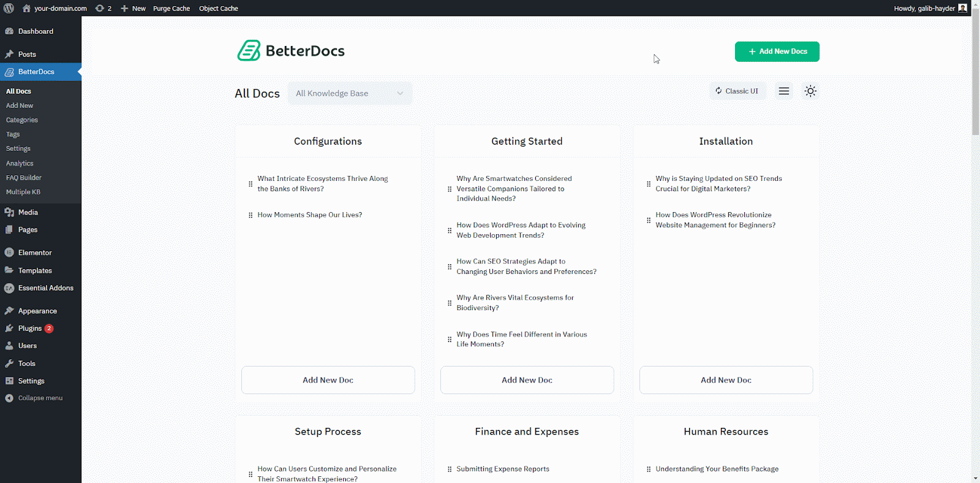This screenshot has height=483, width=980.
Task: Open Users in the admin sidebar
Action: click(x=40, y=346)
